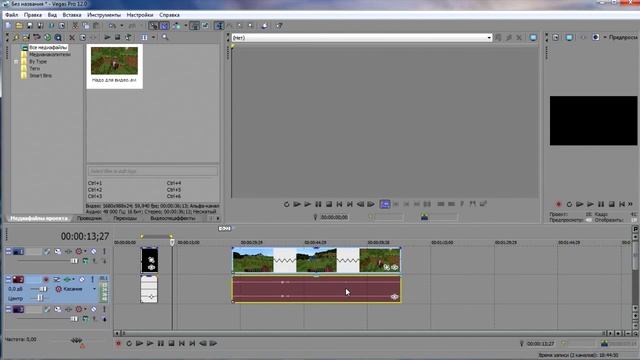Click the timeline timecode display 00:00:13;27

85,236
